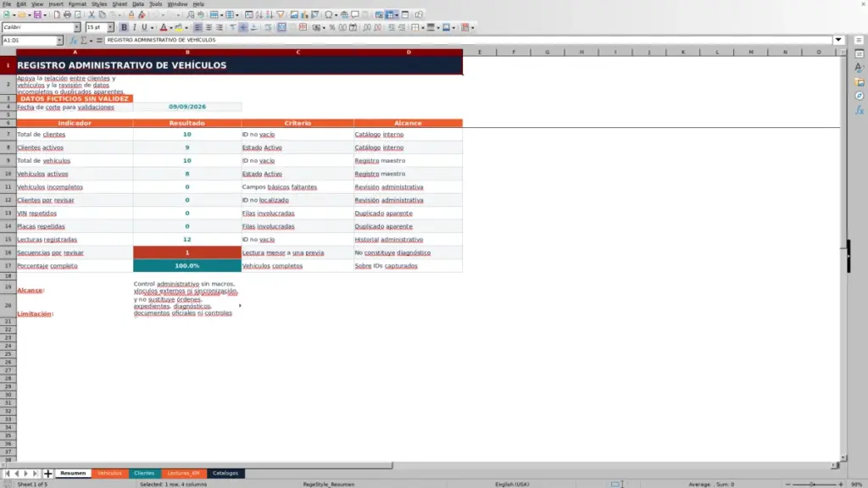
Task: Go to the last sheet arrow
Action: (35, 473)
